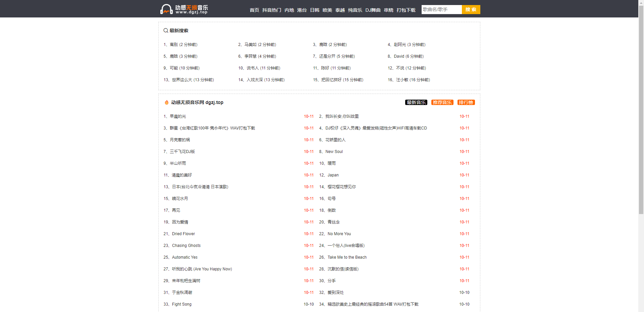Click the recent search 离别
This screenshot has height=312, width=644.
174,45
